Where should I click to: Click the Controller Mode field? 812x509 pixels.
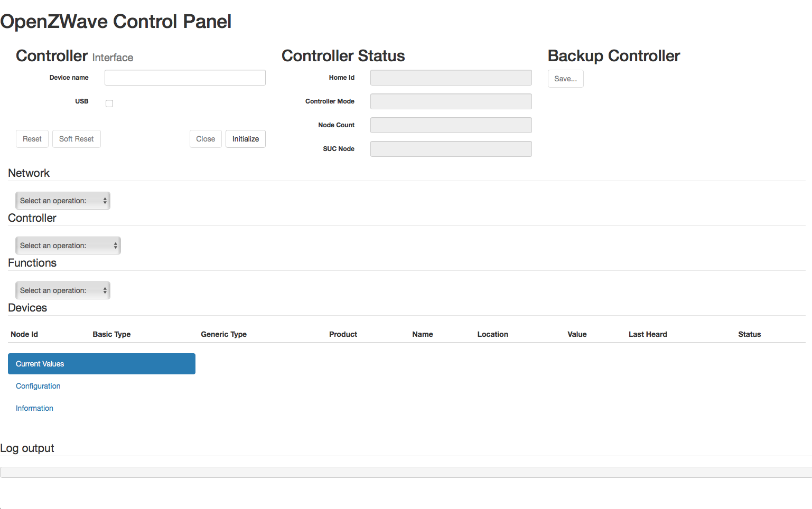(x=451, y=101)
